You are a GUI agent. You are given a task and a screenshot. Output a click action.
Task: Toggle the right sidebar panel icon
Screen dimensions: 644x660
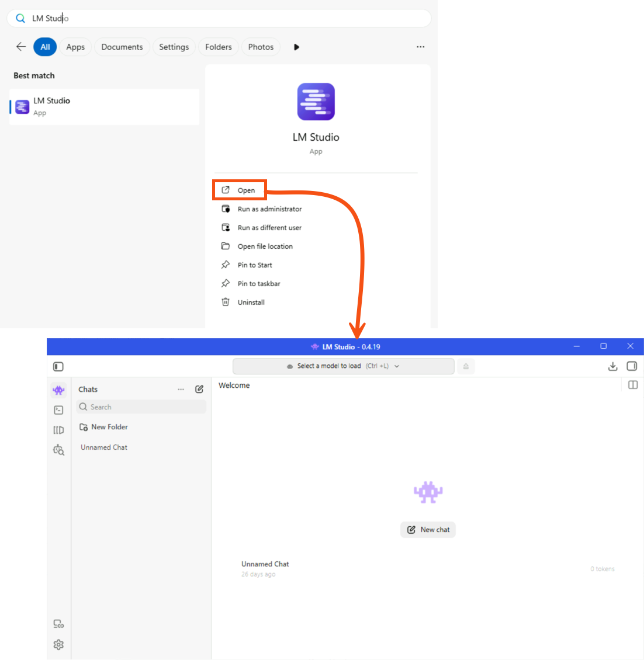click(x=632, y=366)
